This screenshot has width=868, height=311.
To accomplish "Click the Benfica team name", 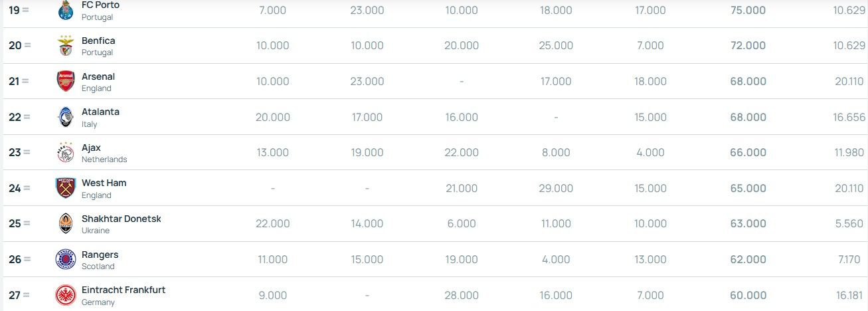I will [98, 41].
